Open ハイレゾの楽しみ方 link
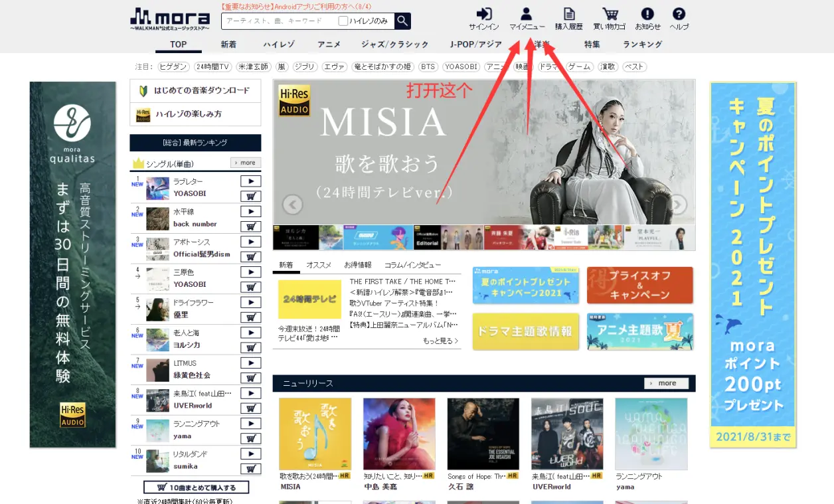Screen dimensions: 834x504 [x=195, y=114]
